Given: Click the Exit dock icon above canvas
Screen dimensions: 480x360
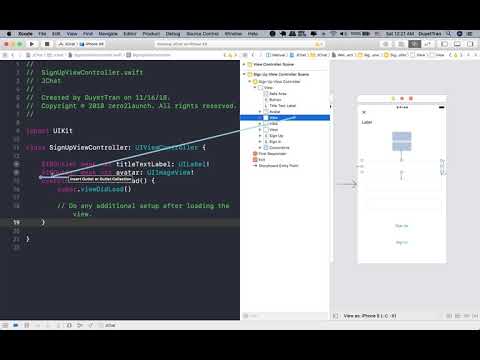Looking at the screenshot, I should click(x=411, y=99).
